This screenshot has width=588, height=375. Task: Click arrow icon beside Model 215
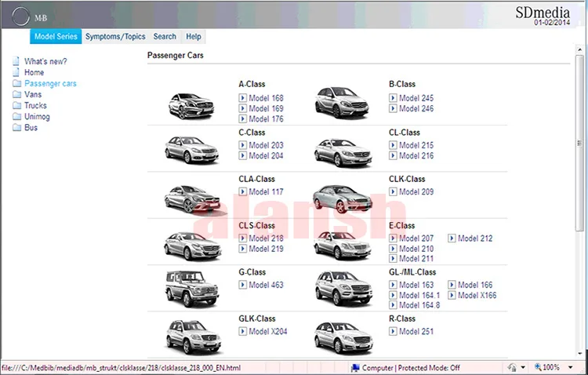(x=393, y=145)
